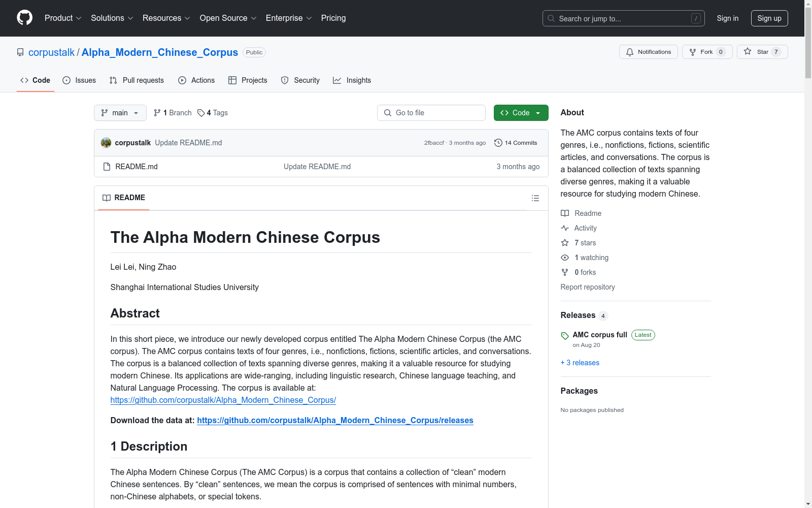Open the corpustalk owner profile link
Screen dimensions: 812x508
pyautogui.click(x=51, y=52)
